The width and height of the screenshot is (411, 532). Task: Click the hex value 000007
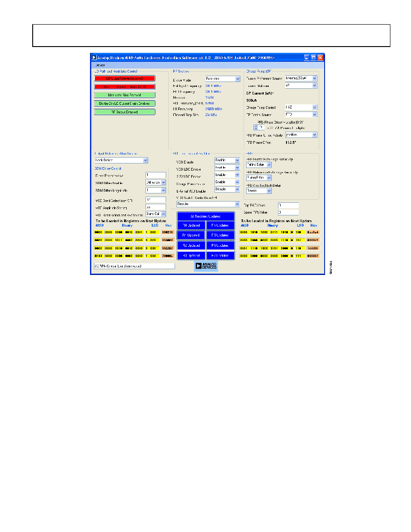coord(313,256)
